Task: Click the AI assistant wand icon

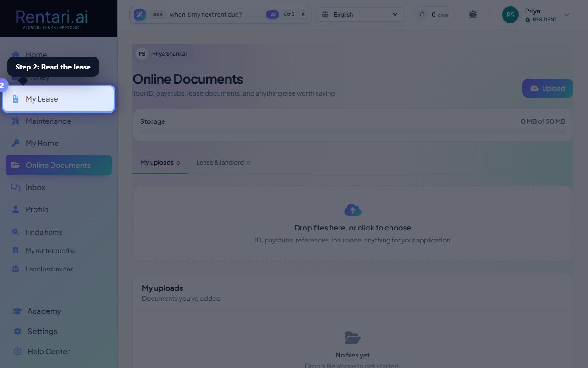Action: pos(140,15)
